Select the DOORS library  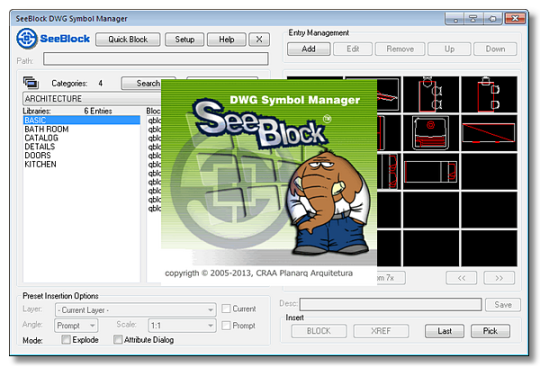(x=82, y=155)
